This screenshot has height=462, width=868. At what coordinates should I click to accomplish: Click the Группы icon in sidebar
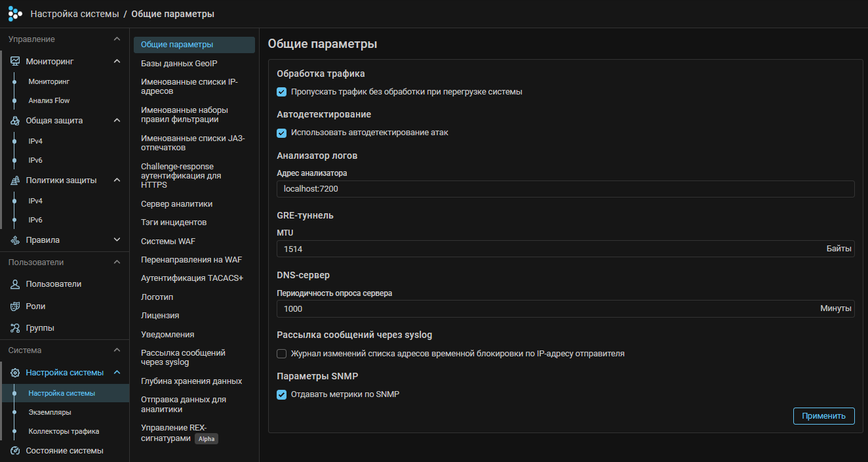tap(15, 328)
